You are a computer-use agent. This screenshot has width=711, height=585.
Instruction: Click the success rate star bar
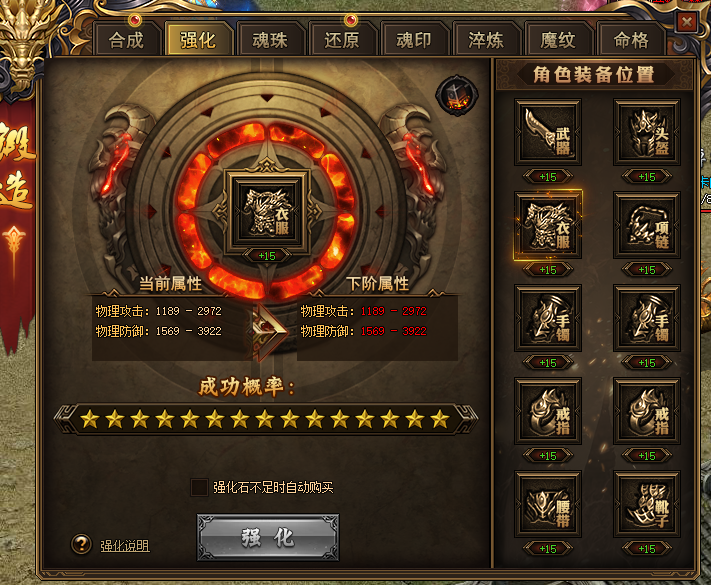266,419
